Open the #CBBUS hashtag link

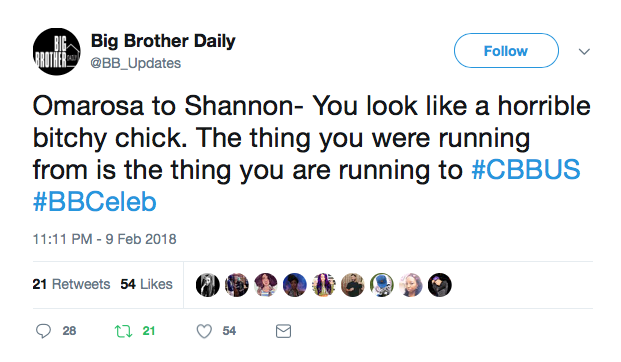[526, 170]
